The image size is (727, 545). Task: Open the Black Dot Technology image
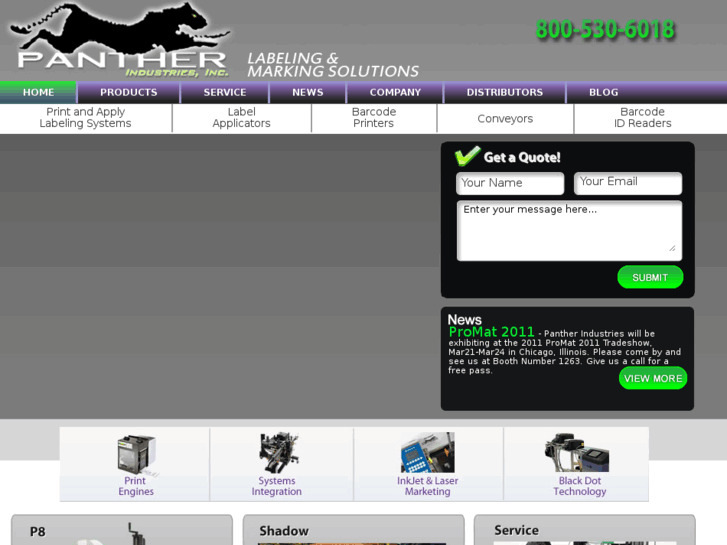click(x=577, y=453)
